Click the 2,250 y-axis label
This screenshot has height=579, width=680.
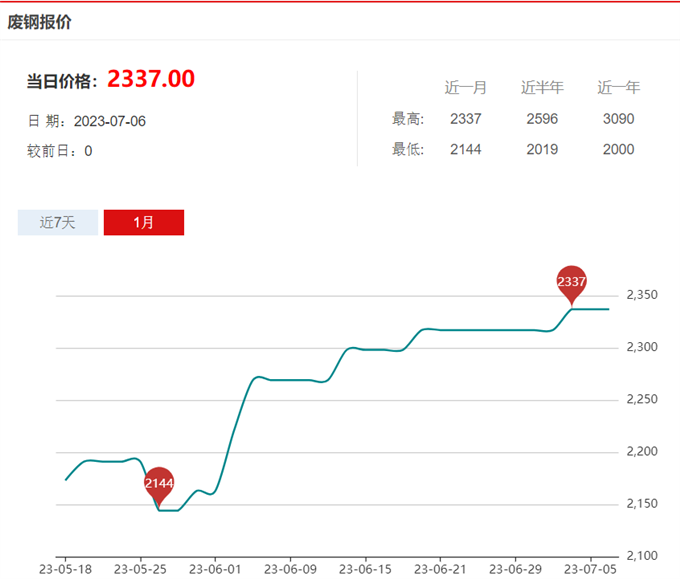pyautogui.click(x=641, y=400)
